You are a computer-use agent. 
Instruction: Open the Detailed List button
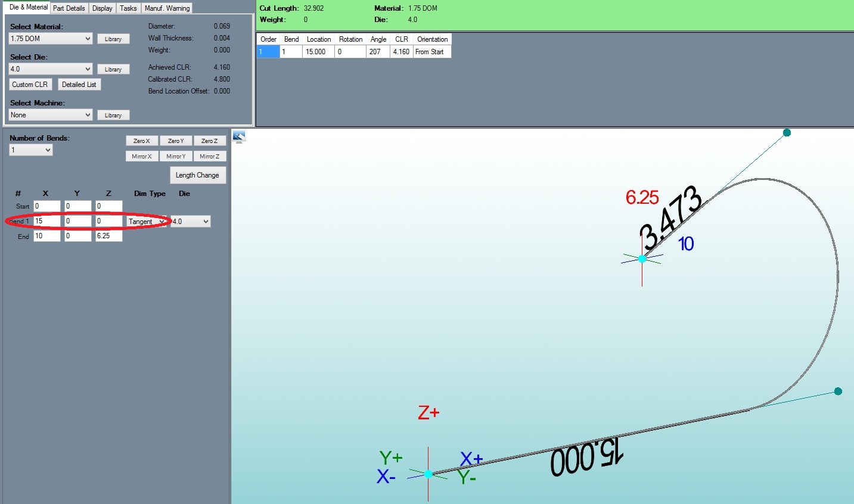click(79, 85)
